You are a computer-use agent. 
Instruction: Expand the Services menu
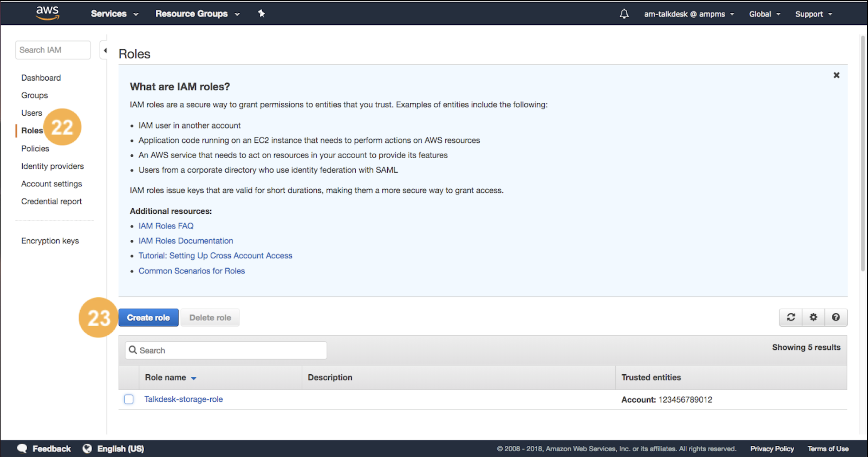click(115, 14)
